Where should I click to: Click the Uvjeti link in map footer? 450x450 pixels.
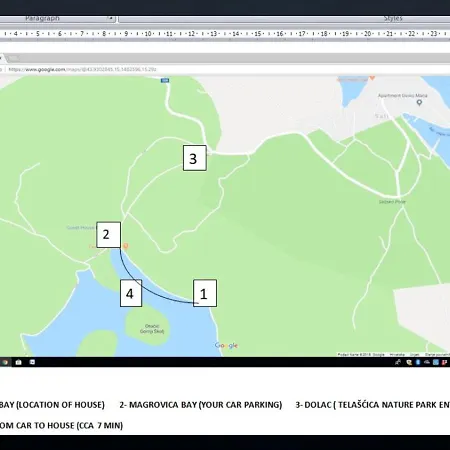[x=415, y=354]
